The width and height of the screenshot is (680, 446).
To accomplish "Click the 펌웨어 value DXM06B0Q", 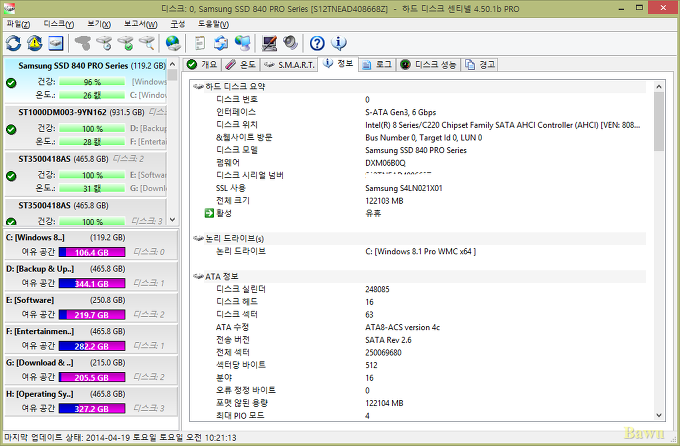I will click(x=385, y=163).
